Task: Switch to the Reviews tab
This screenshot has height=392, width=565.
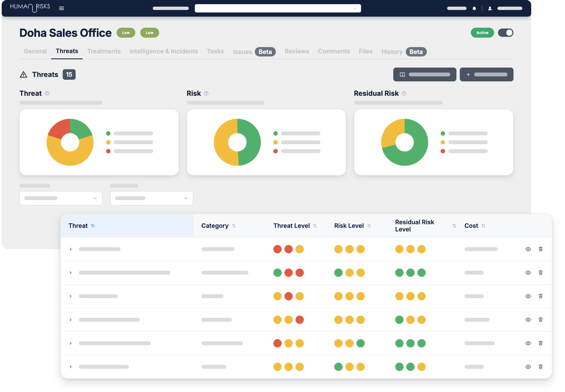Action: (297, 51)
